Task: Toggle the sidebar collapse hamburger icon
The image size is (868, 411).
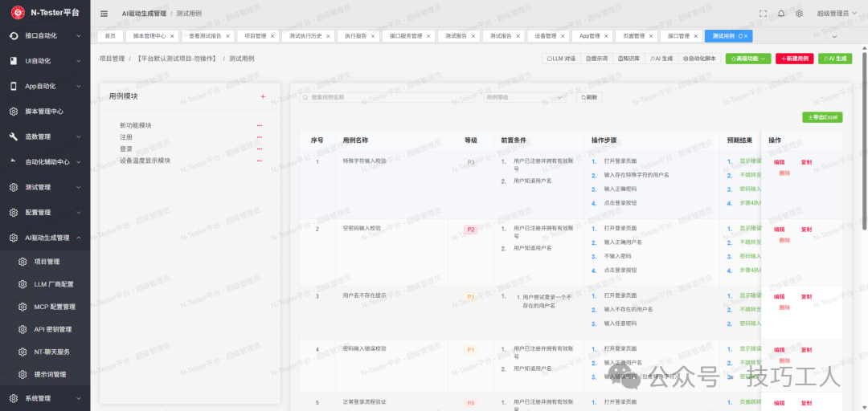Action: pos(104,14)
